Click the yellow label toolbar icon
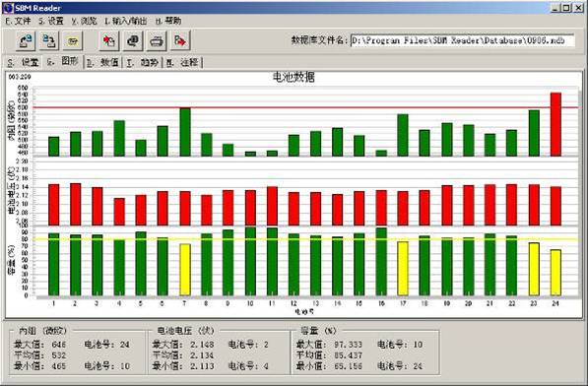Screen dimensions: 588x386 pos(72,40)
